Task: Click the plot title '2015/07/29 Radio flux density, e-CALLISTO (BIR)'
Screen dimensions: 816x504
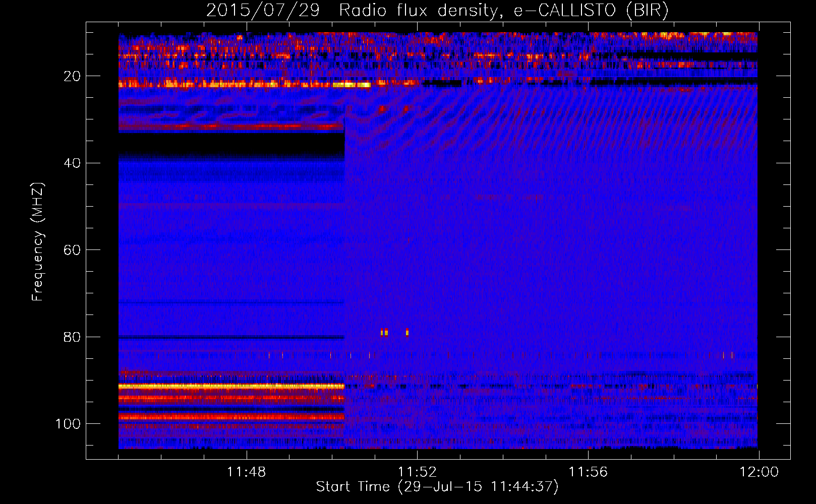Action: point(437,10)
